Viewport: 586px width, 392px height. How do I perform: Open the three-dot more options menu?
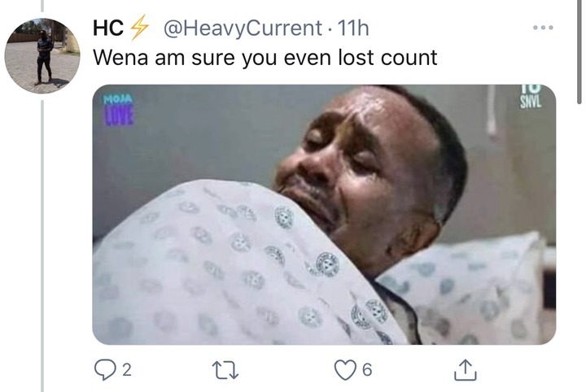click(x=543, y=28)
